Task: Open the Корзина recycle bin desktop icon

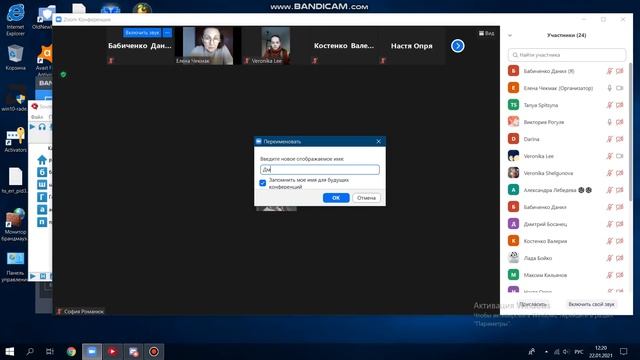Action: [16, 58]
